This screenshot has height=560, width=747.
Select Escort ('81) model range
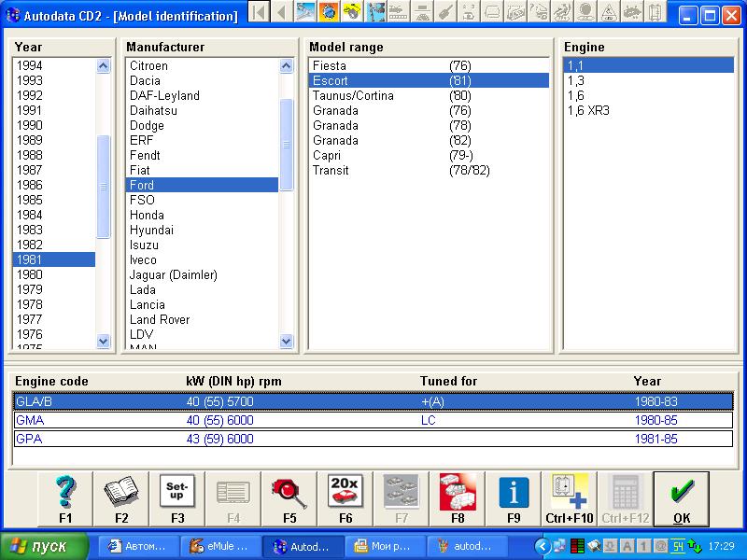[429, 80]
